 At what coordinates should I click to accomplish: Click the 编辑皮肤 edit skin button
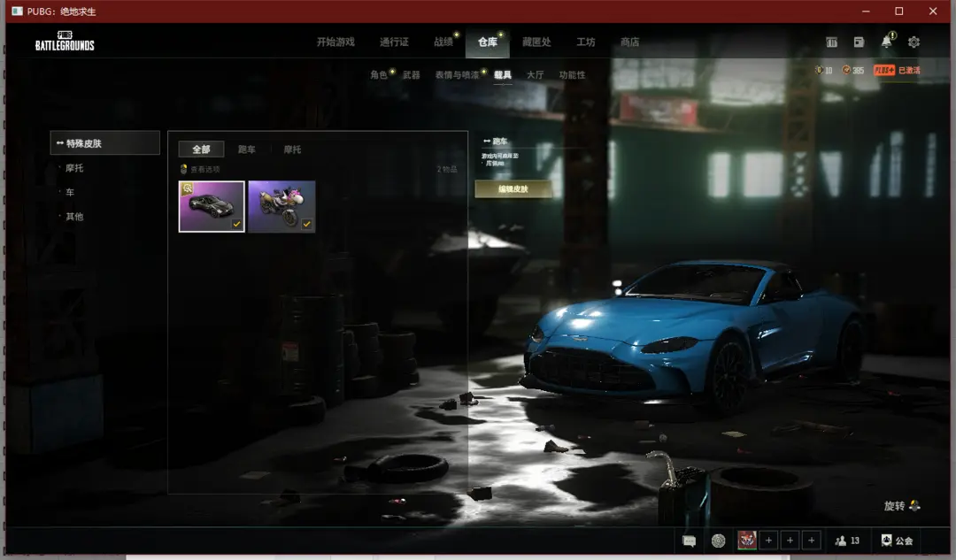pos(513,189)
